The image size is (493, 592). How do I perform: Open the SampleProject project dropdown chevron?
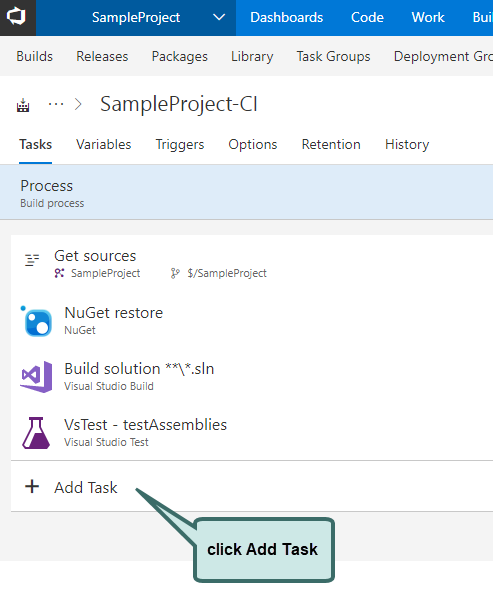[x=219, y=17]
